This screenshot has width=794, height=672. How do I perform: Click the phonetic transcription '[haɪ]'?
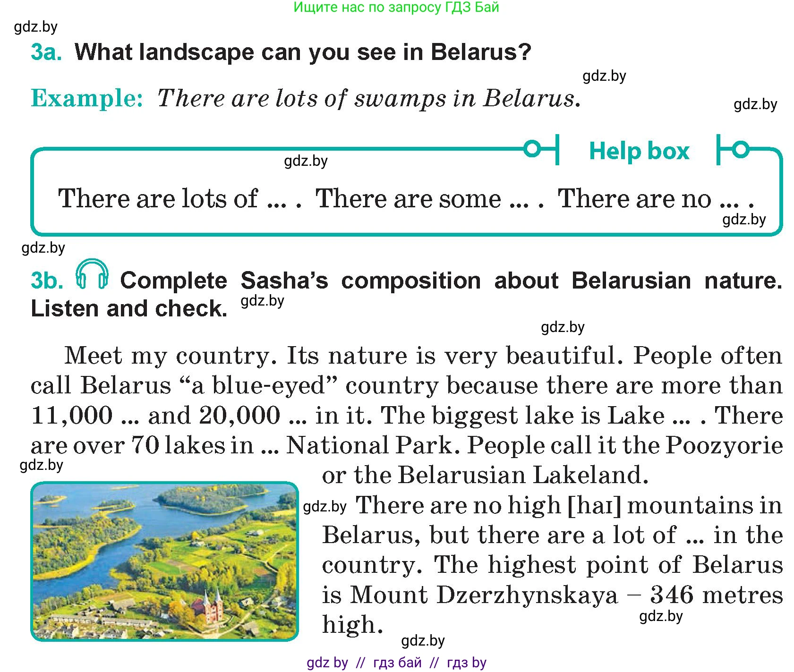click(594, 505)
